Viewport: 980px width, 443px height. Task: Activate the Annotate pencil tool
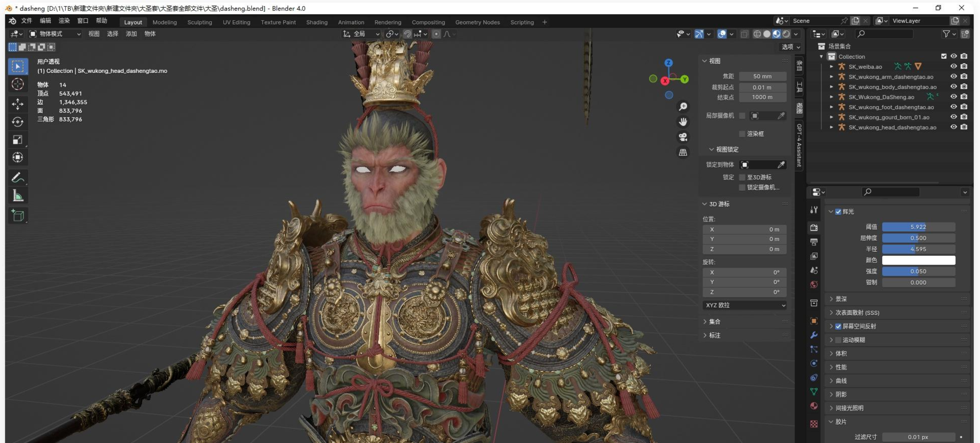[x=17, y=177]
